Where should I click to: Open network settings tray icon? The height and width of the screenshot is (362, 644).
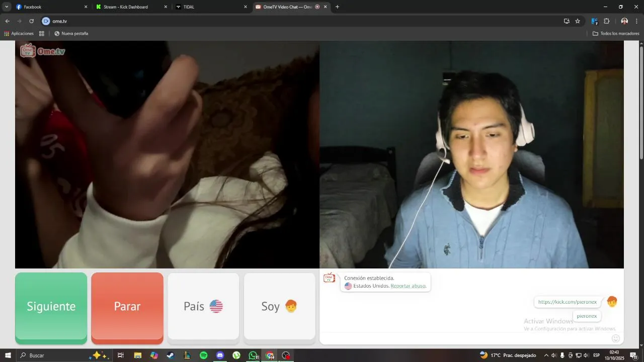pos(578,355)
